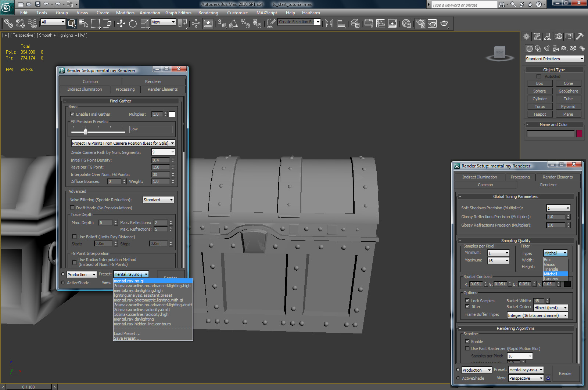Open the Standard Primitives dropdown
The width and height of the screenshot is (588, 390).
click(555, 59)
